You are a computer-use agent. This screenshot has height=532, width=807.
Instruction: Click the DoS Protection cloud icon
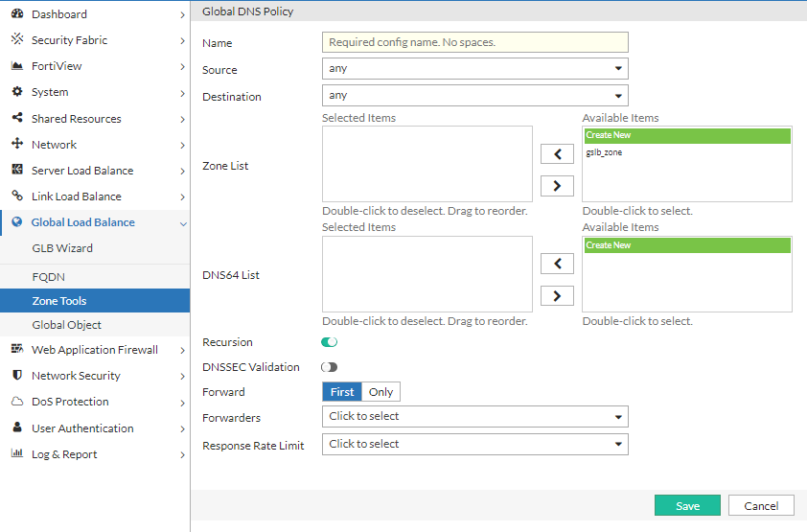pos(16,402)
